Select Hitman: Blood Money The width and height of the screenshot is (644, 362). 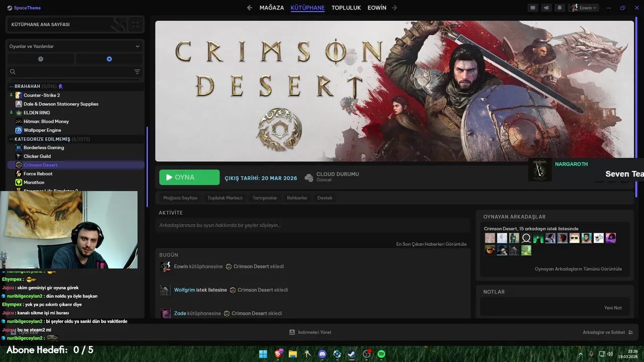(46, 121)
